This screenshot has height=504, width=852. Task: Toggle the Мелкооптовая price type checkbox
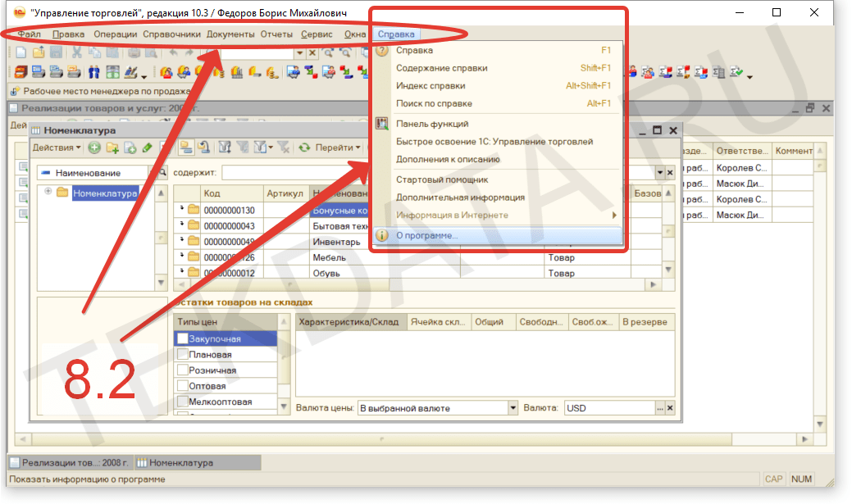[183, 402]
